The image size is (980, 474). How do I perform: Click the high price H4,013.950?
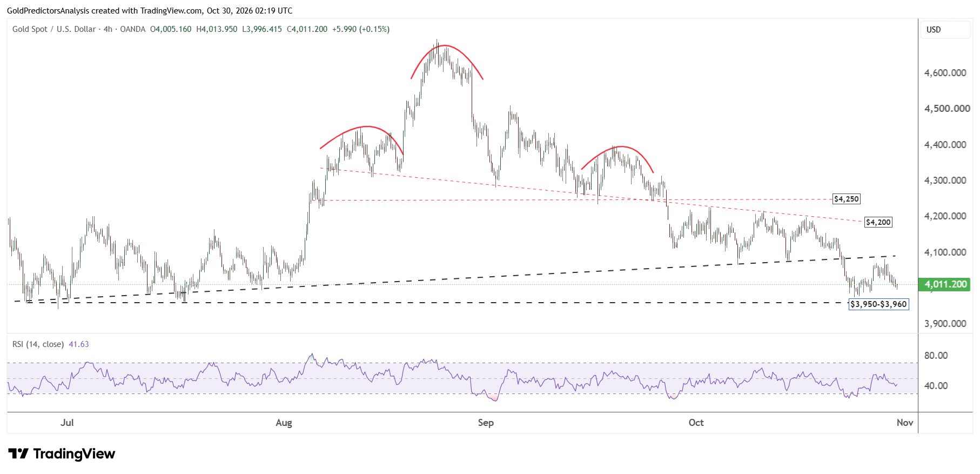(x=217, y=29)
